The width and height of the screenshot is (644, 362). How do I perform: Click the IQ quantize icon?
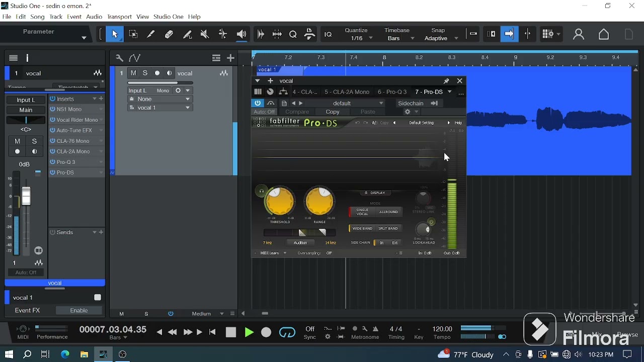[x=329, y=34]
